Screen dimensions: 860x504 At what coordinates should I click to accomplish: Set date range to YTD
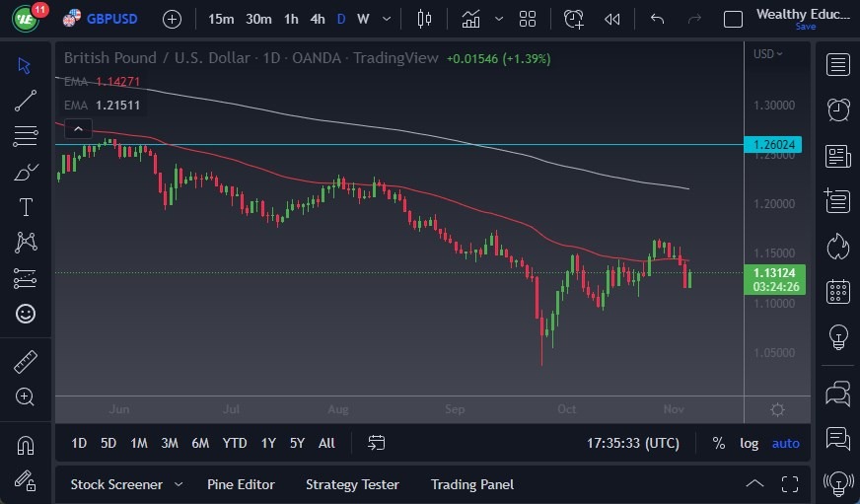tap(235, 443)
